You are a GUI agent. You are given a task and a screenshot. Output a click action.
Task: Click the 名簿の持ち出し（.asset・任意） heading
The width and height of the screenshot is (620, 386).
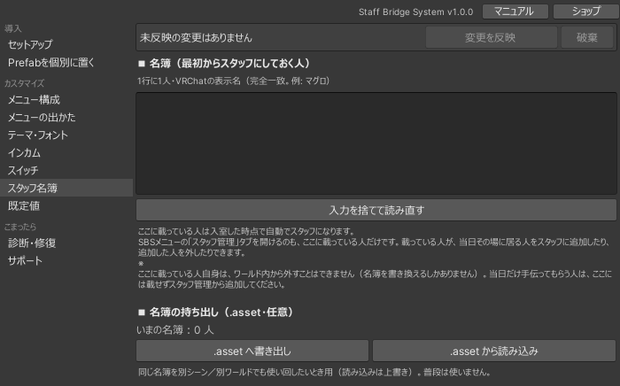(x=216, y=312)
